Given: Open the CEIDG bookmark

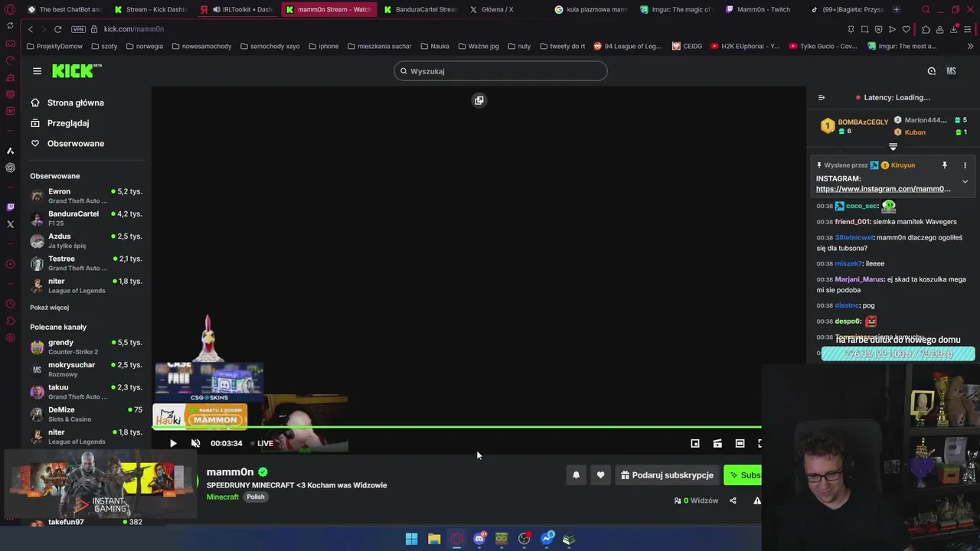Looking at the screenshot, I should pyautogui.click(x=687, y=46).
